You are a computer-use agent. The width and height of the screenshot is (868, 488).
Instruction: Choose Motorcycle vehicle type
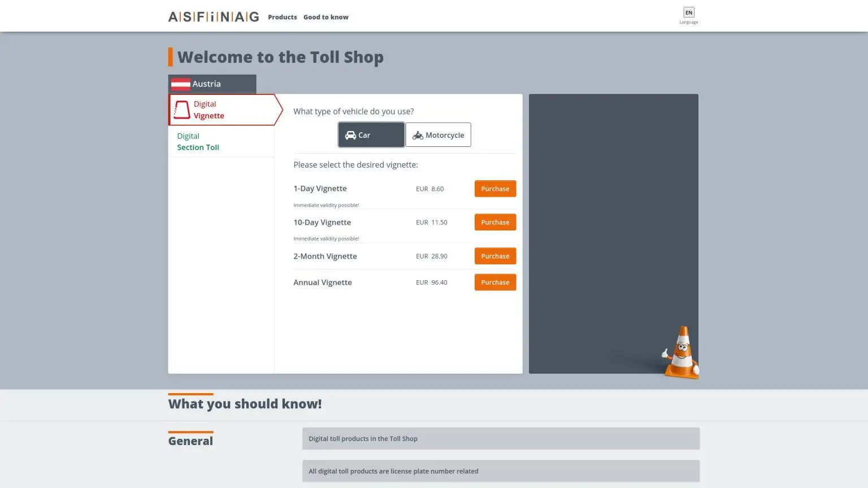click(x=438, y=135)
